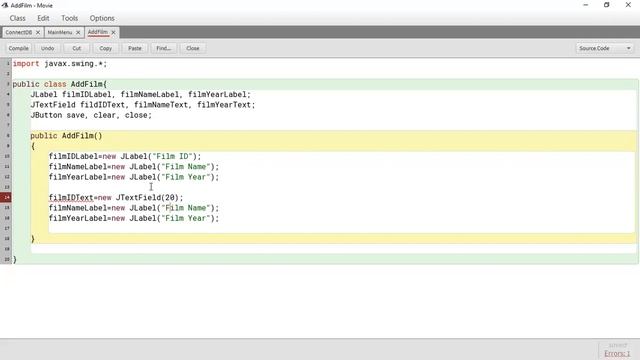
Task: Click the JTextField fildIDText declaration line
Action: 142,105
